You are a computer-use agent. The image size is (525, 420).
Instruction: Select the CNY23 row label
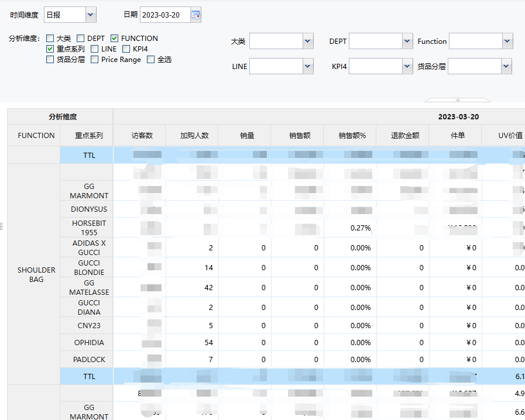(87, 326)
